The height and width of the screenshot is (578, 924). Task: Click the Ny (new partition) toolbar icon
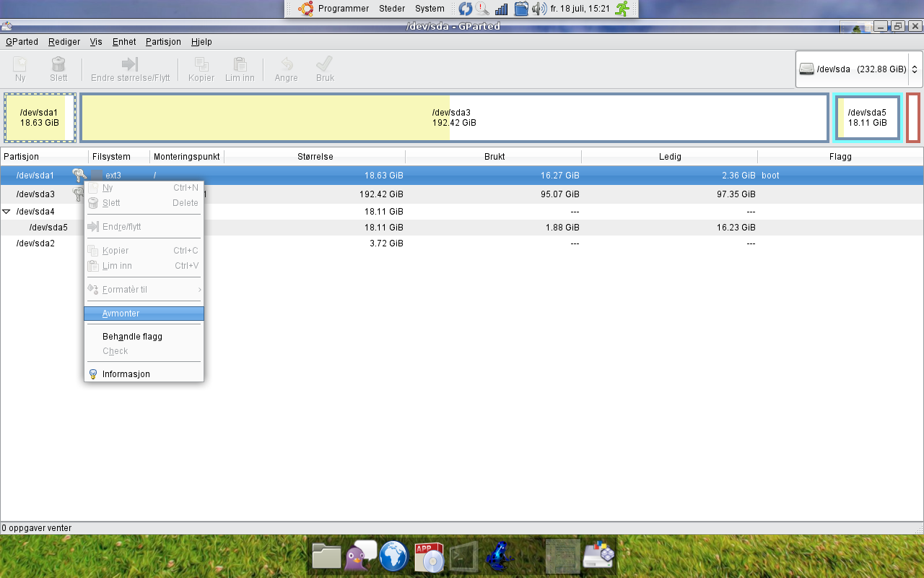click(x=20, y=64)
